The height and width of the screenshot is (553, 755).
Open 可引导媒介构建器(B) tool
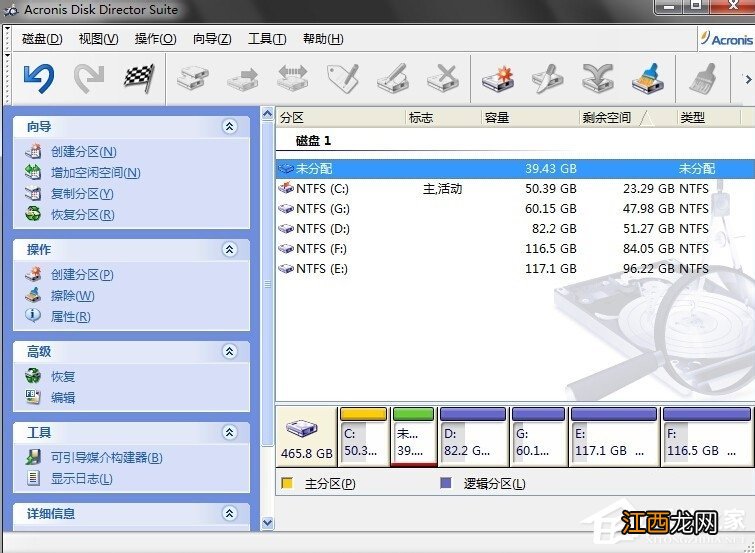click(x=107, y=458)
